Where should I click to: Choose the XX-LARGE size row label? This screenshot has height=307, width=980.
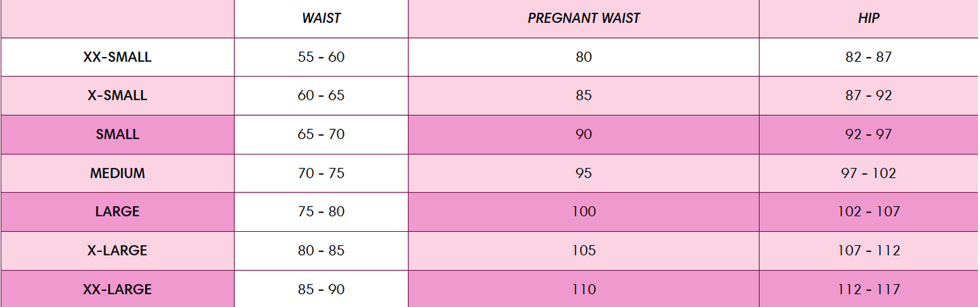coord(117,289)
